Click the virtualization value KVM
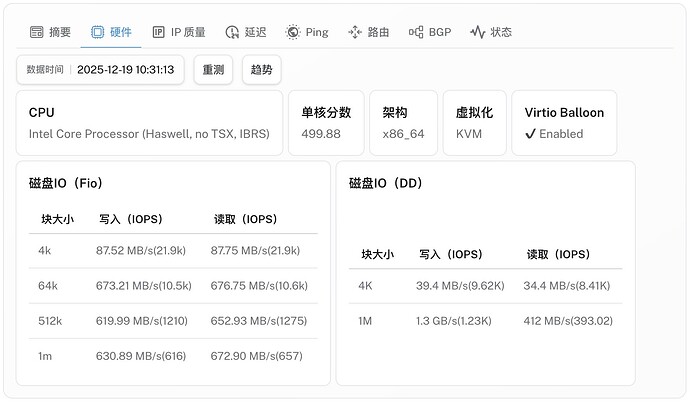The width and height of the screenshot is (690, 403). (469, 134)
